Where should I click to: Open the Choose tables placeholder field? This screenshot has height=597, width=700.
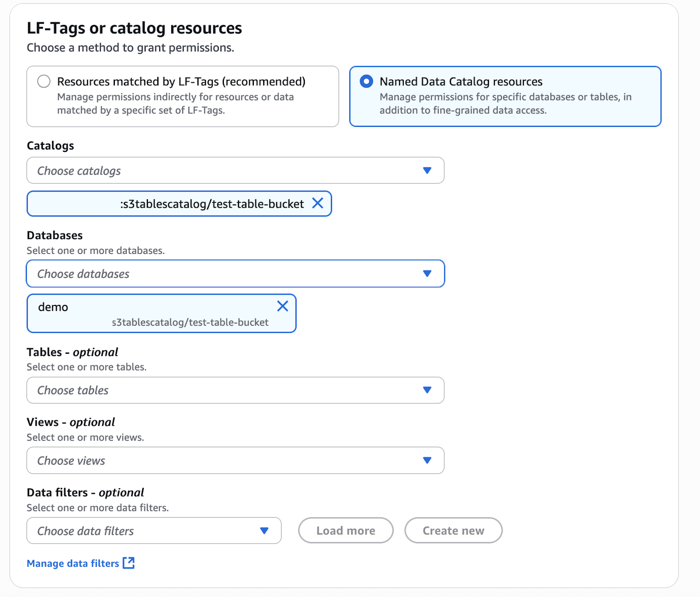(73, 390)
